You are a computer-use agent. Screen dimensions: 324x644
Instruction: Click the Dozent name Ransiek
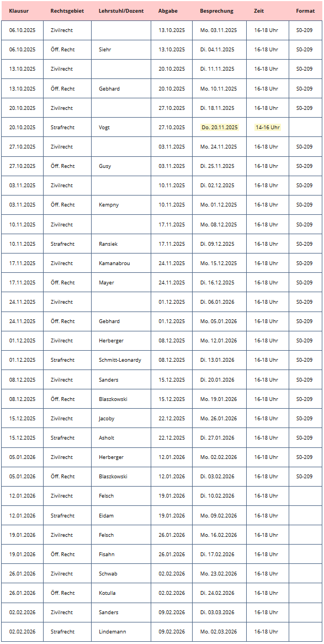coord(108,244)
